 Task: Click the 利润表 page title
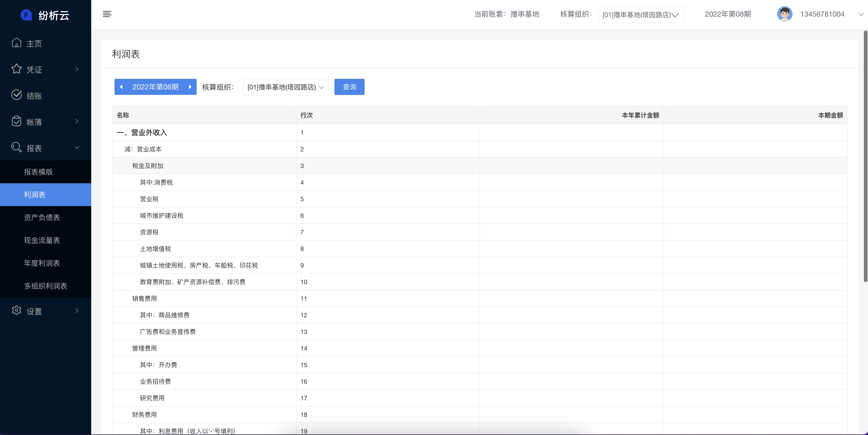126,54
